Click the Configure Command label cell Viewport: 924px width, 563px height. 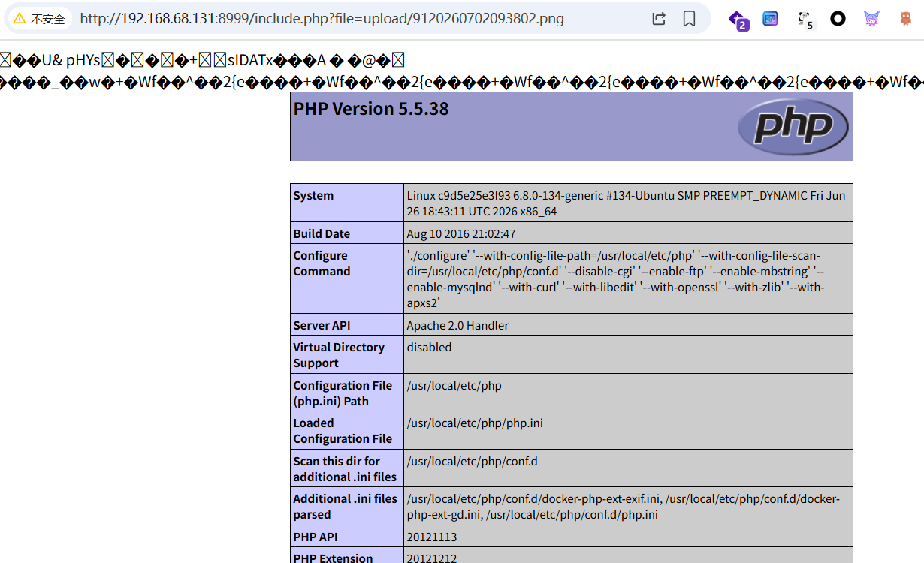click(347, 278)
